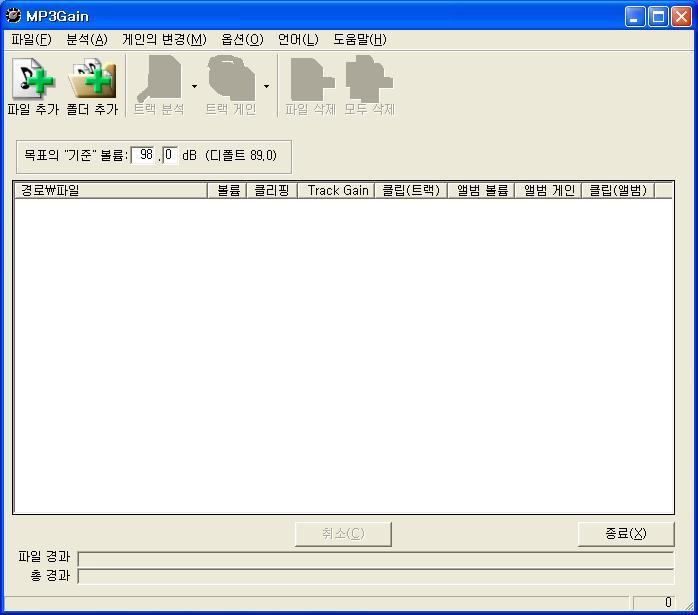Click the status bar counter showing 0
The width and height of the screenshot is (698, 615).
[x=653, y=603]
